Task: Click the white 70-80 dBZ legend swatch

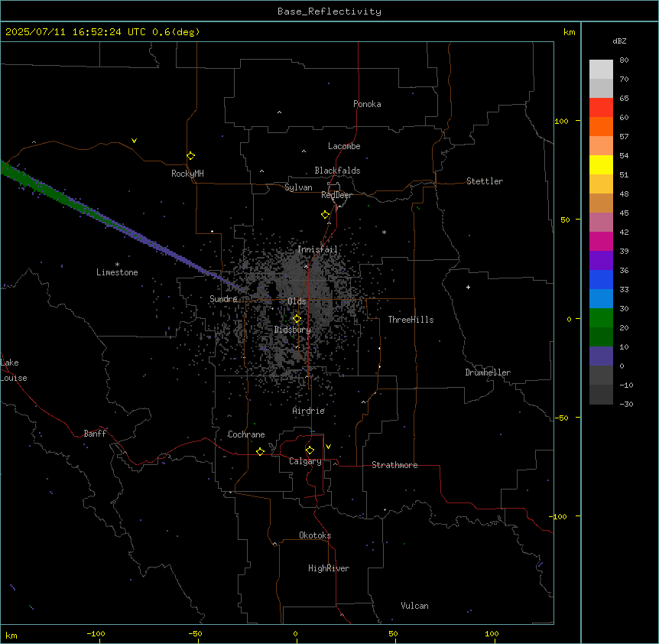Action: pyautogui.click(x=601, y=70)
